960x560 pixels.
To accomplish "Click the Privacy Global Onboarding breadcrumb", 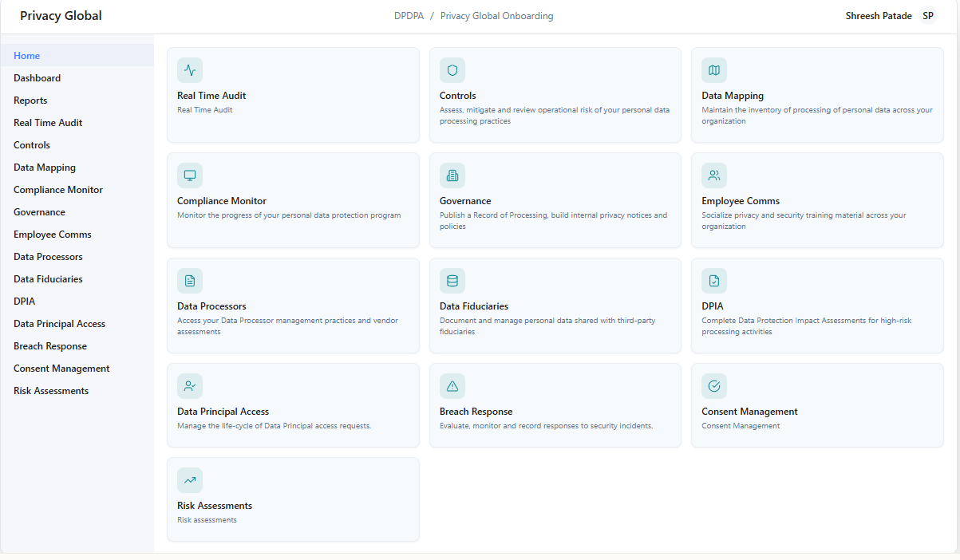I will 496,15.
